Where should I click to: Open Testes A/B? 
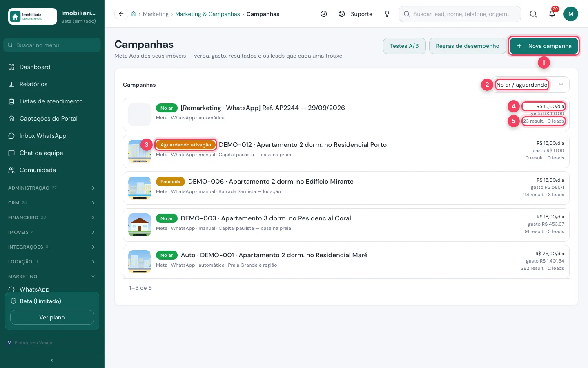click(x=404, y=46)
